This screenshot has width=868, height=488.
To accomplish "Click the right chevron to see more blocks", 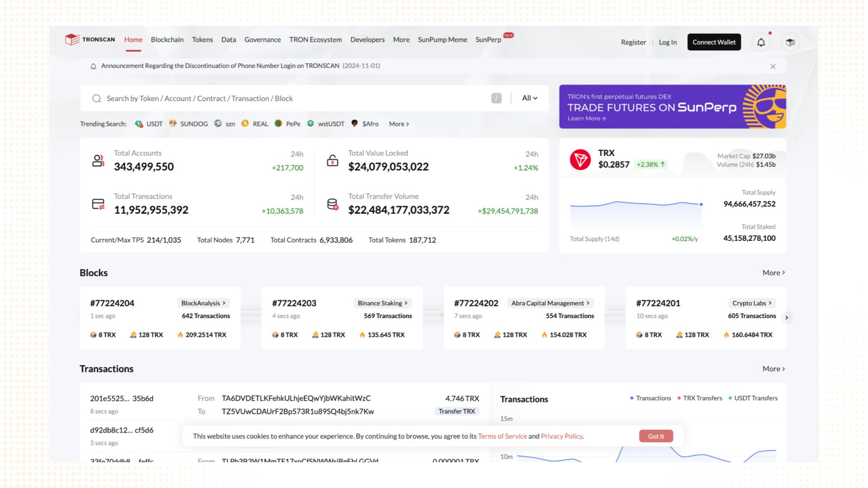I will pos(787,318).
